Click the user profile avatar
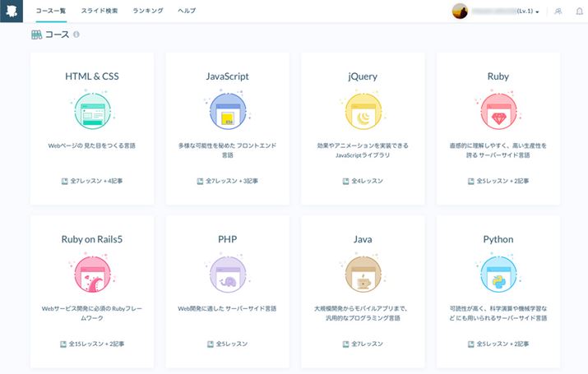 pyautogui.click(x=461, y=12)
